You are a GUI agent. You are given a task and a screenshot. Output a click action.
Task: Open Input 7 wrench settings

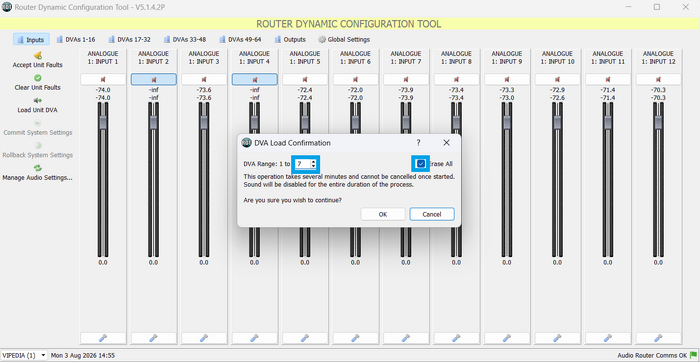click(x=406, y=338)
